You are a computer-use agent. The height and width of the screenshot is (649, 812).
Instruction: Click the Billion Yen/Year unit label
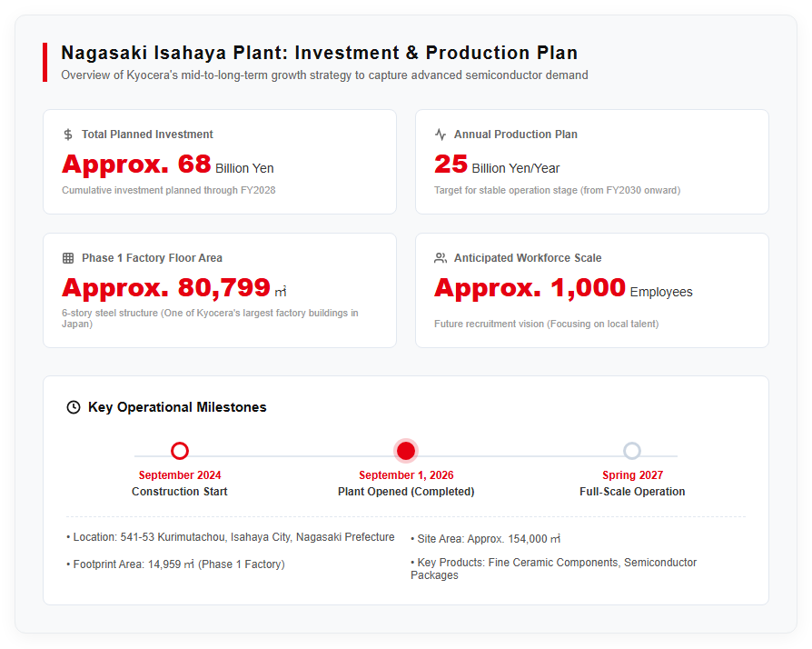click(516, 168)
